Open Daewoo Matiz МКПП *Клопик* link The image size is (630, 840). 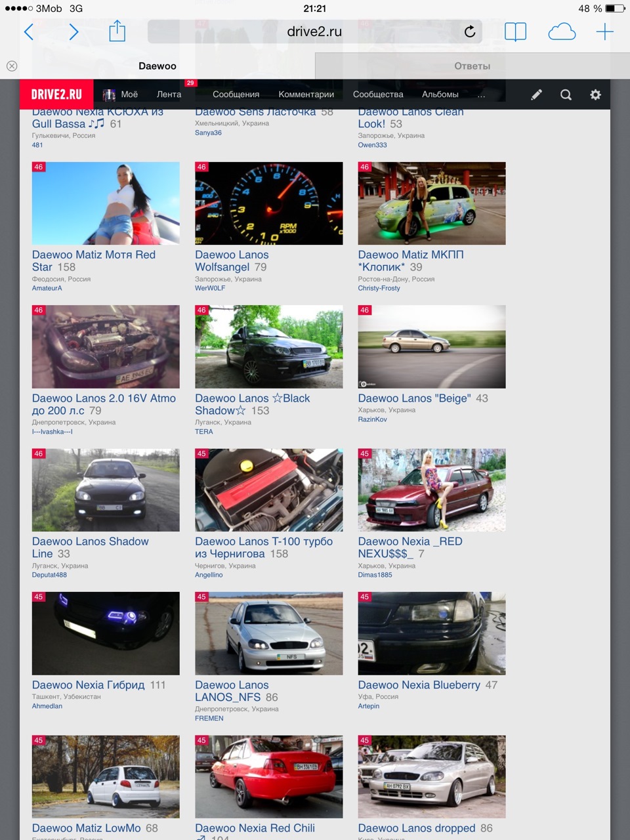(x=411, y=261)
